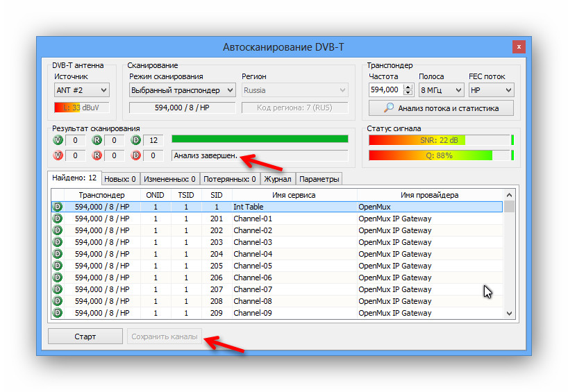Click the green V video counter icon
This screenshot has height=392, width=568.
click(x=58, y=140)
